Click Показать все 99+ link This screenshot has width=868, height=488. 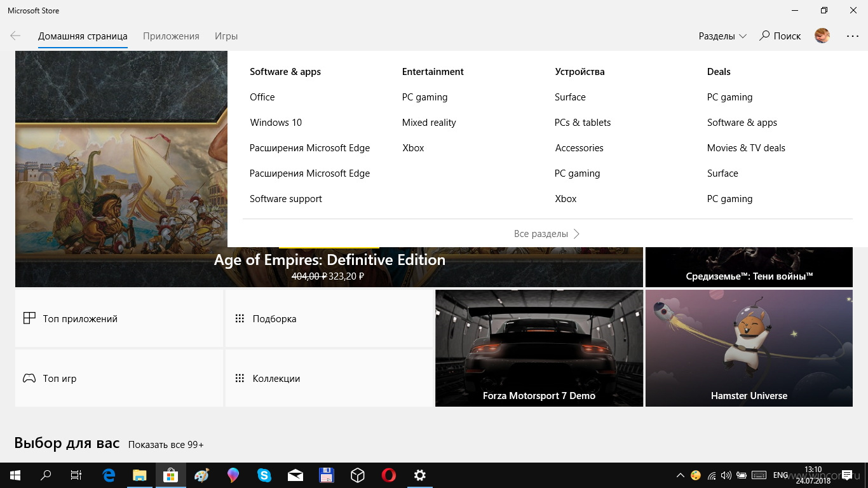point(166,445)
